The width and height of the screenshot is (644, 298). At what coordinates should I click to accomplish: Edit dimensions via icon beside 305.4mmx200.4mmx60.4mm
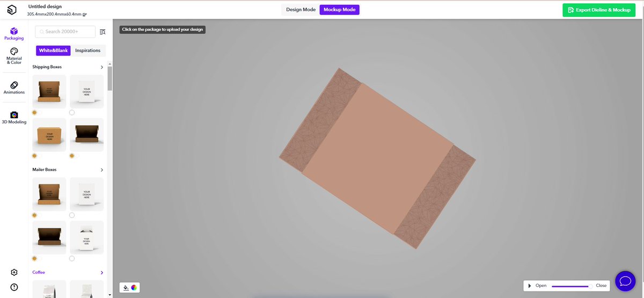[x=85, y=14]
